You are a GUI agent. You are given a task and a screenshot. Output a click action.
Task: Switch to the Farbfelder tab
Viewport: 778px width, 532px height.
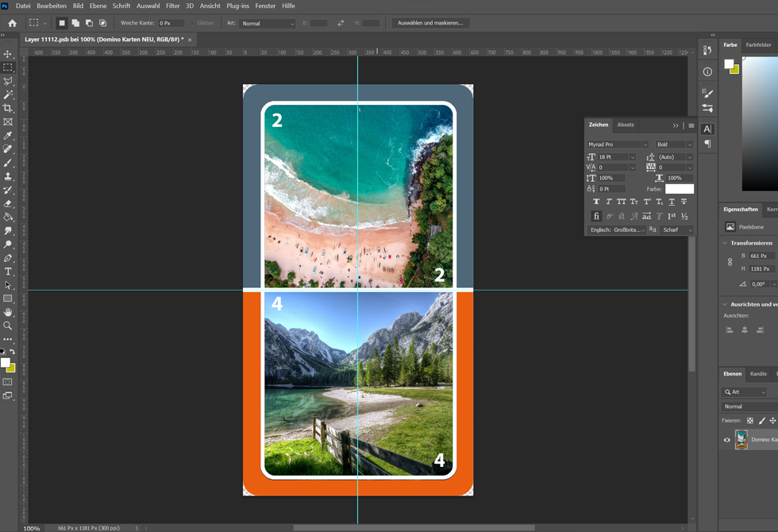pos(758,44)
